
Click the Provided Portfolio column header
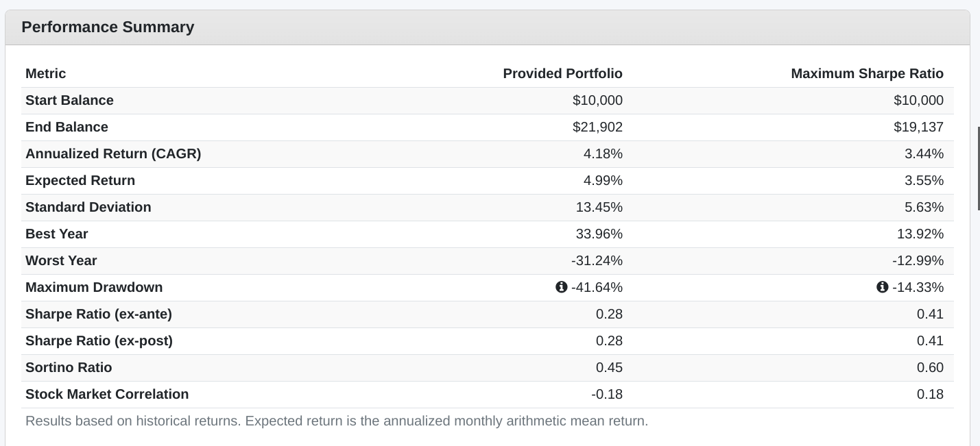(562, 73)
